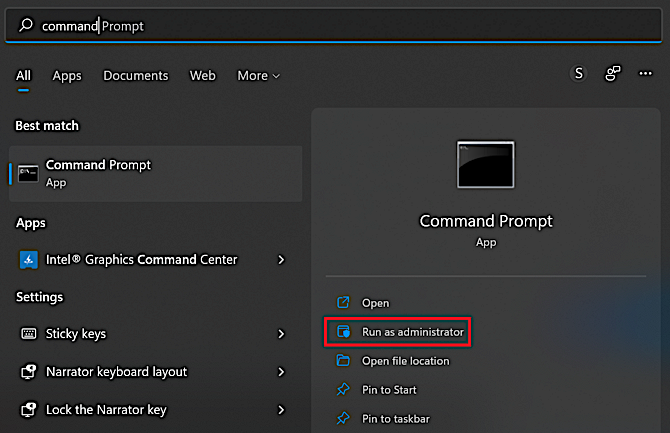The height and width of the screenshot is (433, 670).
Task: Open the user account S avatar
Action: pos(578,74)
